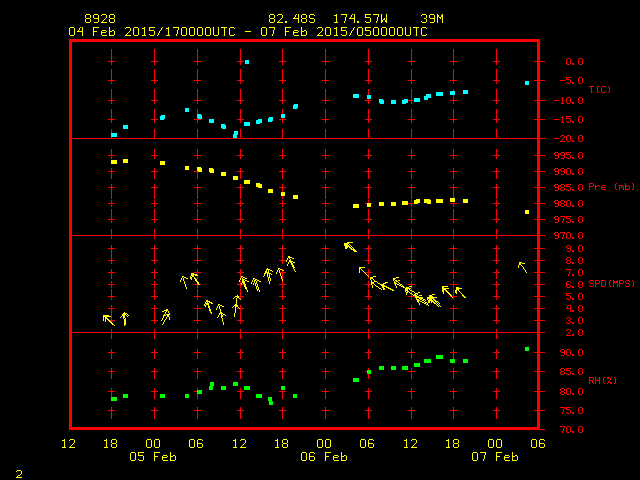Click the 90.0 humidity tick label
The image size is (640, 480).
(x=571, y=353)
